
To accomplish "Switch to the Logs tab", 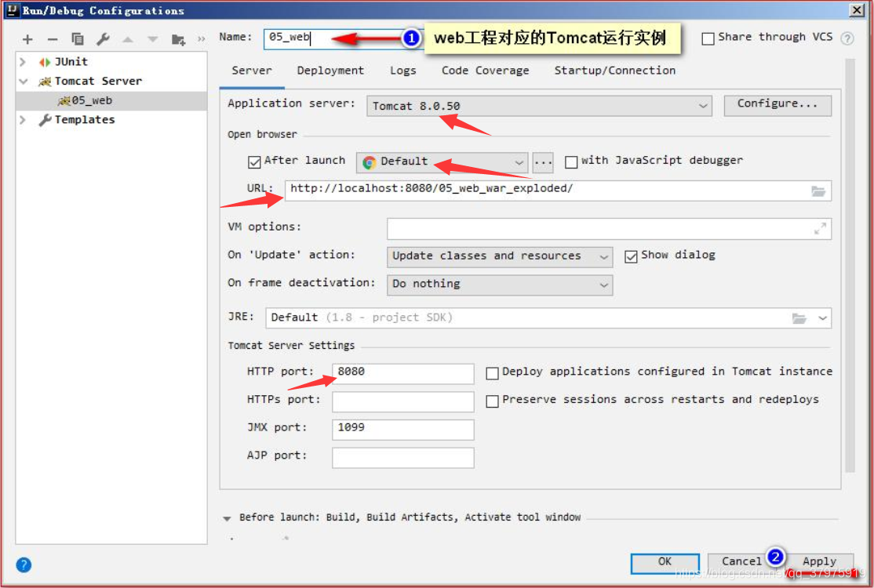I will 403,71.
